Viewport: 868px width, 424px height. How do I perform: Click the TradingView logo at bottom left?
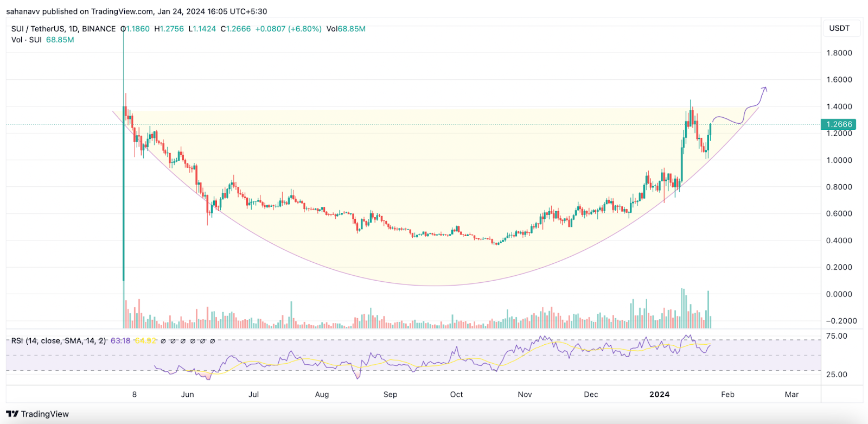37,414
